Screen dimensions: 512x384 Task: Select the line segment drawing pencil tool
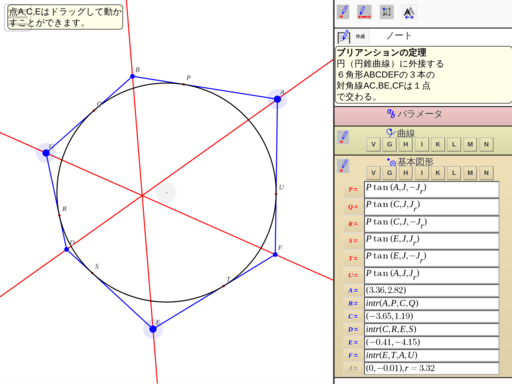(x=364, y=12)
